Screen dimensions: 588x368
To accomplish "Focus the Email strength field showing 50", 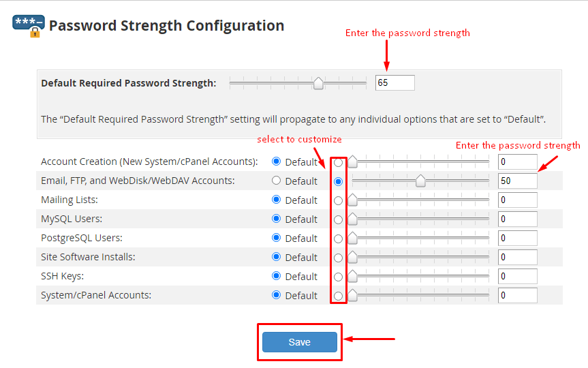I will tap(518, 181).
